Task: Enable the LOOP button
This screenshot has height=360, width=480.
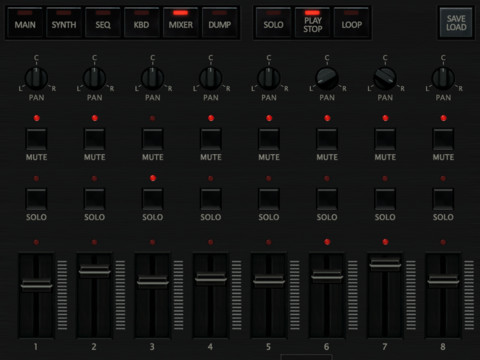Action: [351, 23]
